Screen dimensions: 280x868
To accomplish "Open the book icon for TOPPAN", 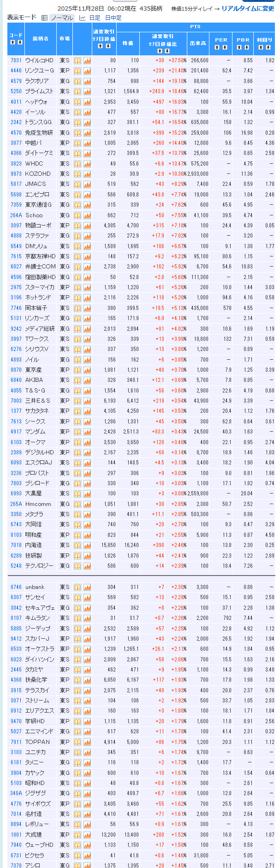I will click(77, 742).
